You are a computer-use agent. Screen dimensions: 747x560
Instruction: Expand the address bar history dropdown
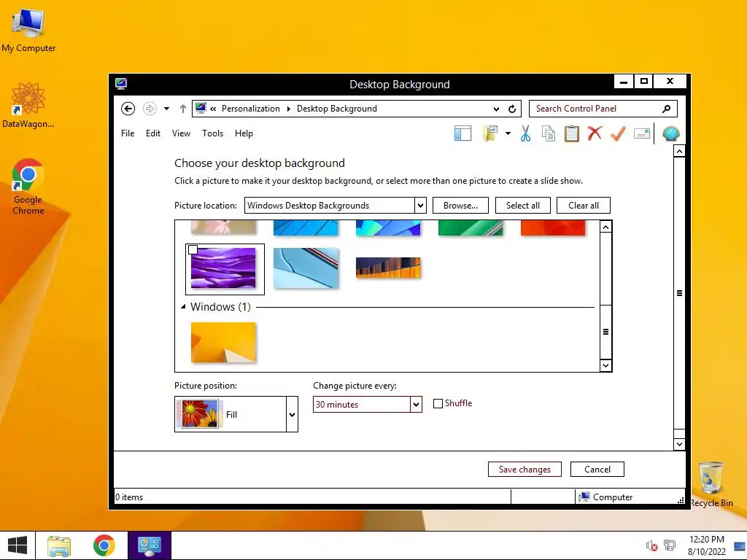coord(496,109)
